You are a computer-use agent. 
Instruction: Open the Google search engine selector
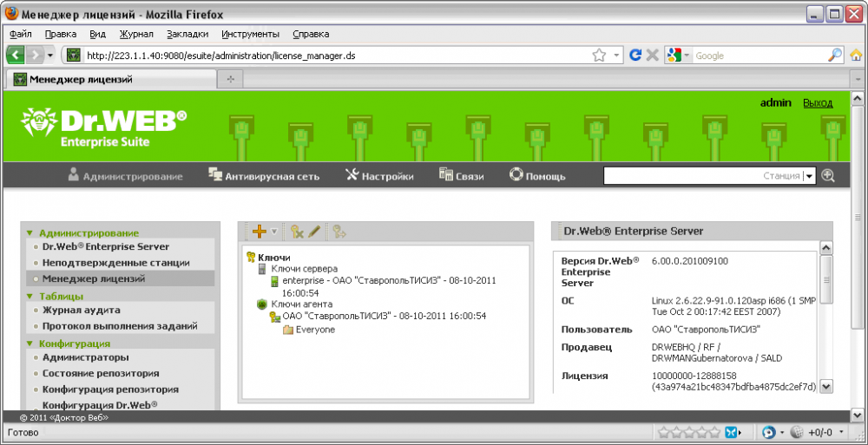(679, 56)
